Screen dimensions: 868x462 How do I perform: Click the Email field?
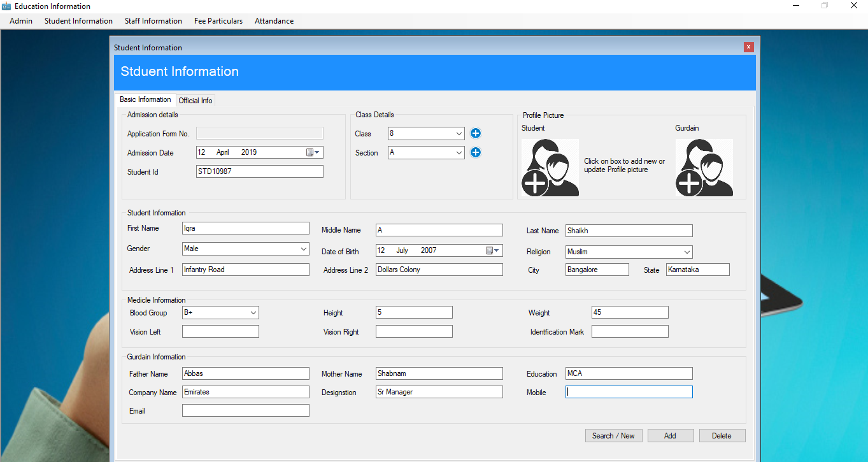246,410
